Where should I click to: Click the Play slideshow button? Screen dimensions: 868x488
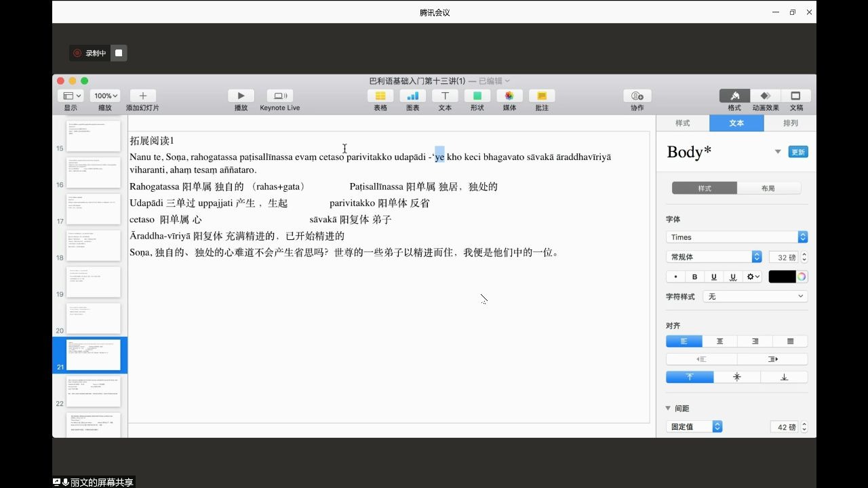tap(241, 96)
